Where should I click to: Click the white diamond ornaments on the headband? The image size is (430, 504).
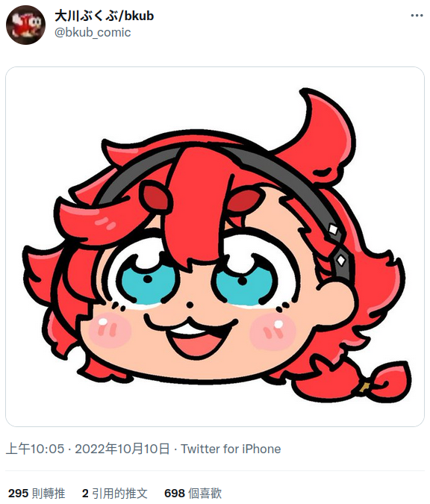click(337, 245)
